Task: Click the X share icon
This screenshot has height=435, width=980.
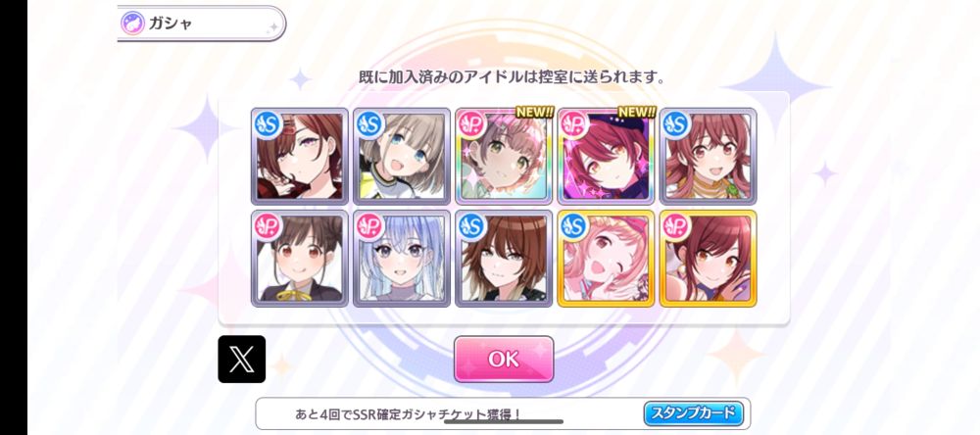Action: (241, 359)
